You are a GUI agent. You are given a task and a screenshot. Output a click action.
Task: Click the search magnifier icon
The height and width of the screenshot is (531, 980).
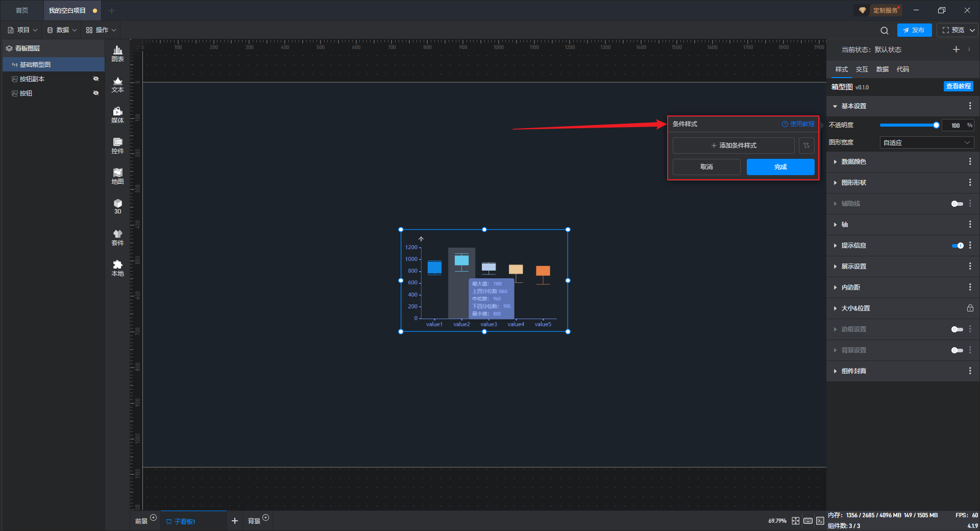[x=885, y=30]
